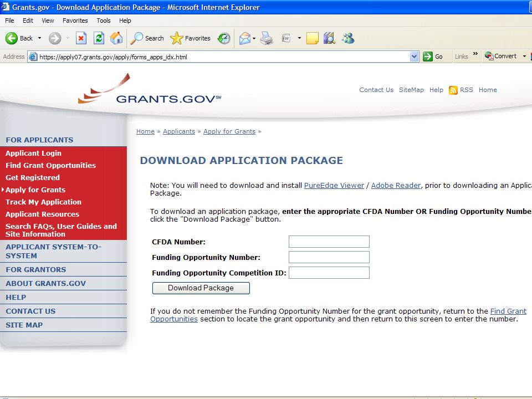This screenshot has width=532, height=399.
Task: Open the History clock icon
Action: pyautogui.click(x=224, y=38)
